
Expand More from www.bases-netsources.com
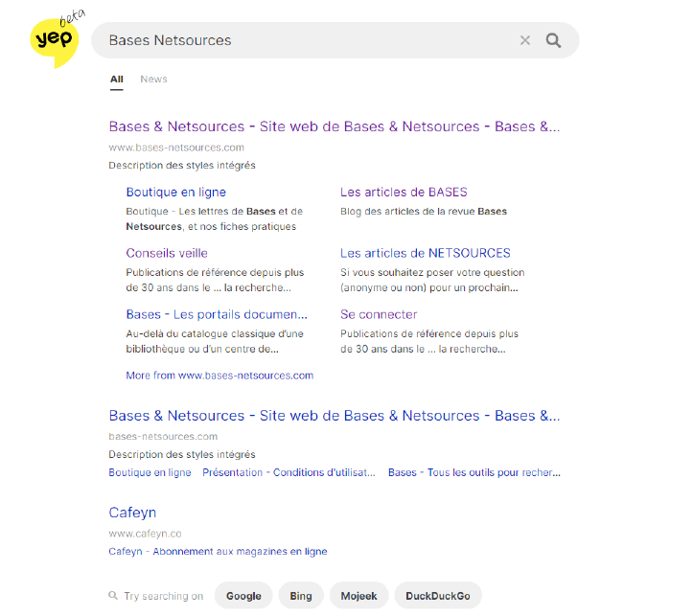(x=219, y=376)
